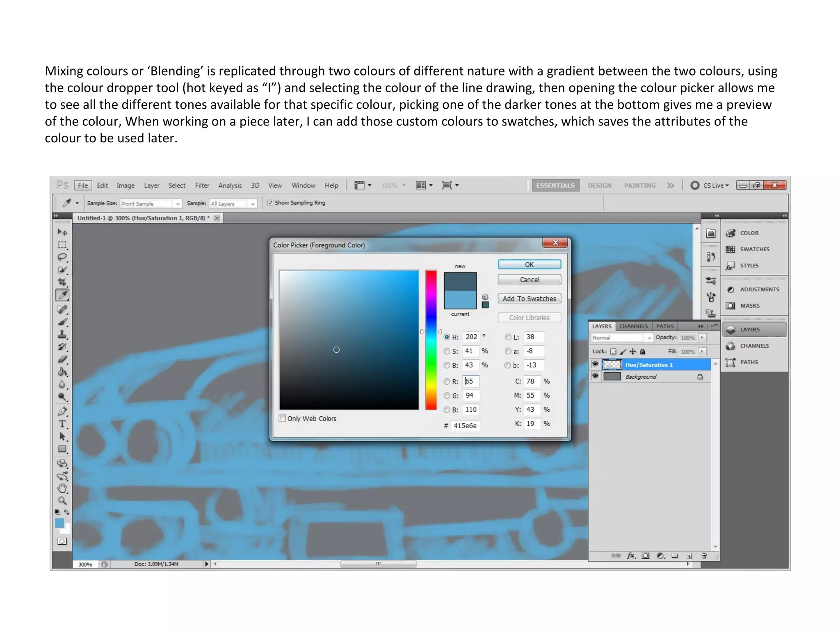Image resolution: width=840 pixels, height=630 pixels.
Task: Select the S saturation radio button
Action: [447, 351]
